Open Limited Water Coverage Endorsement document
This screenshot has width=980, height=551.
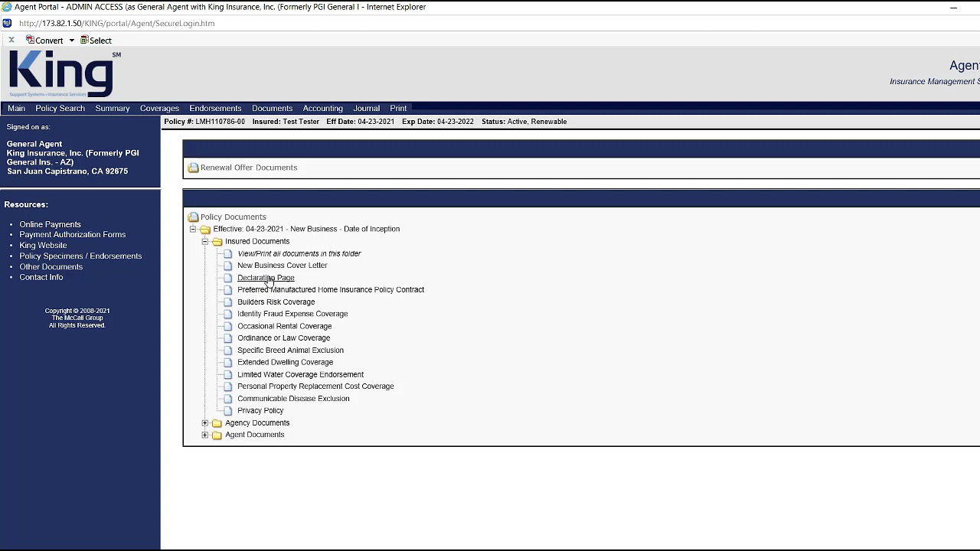[x=300, y=374]
